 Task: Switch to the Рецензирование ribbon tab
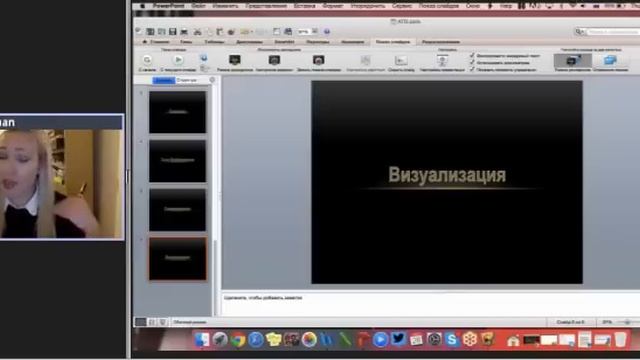coord(441,42)
